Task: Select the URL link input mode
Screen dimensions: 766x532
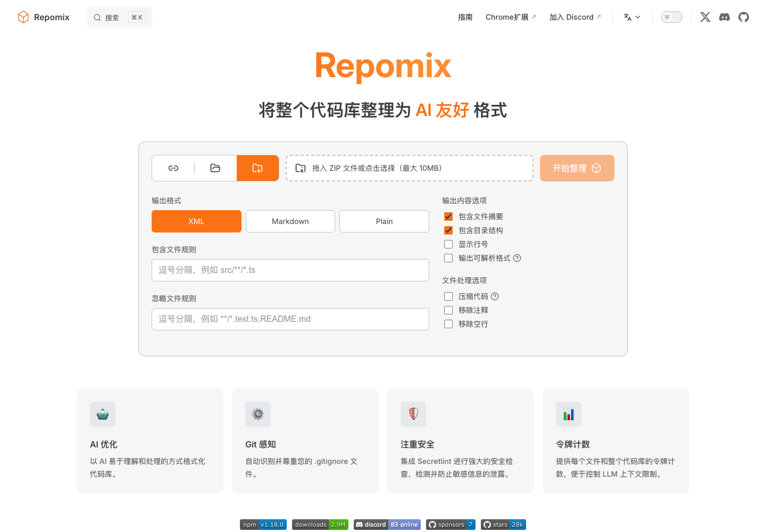Action: click(173, 168)
